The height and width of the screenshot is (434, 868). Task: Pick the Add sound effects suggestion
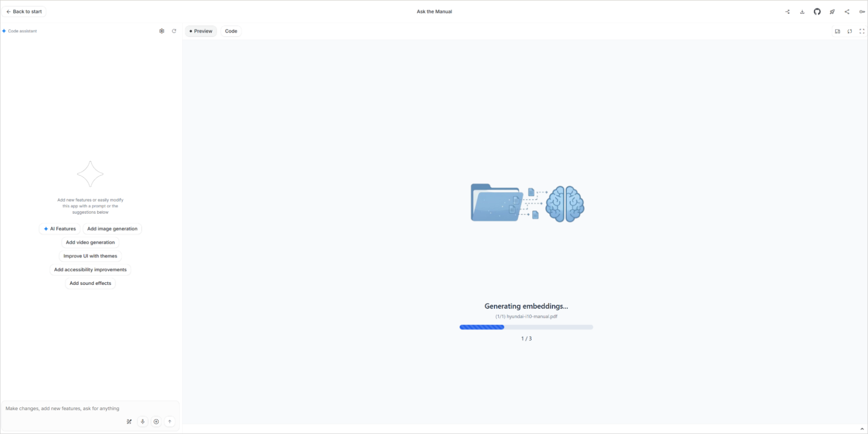(x=90, y=283)
